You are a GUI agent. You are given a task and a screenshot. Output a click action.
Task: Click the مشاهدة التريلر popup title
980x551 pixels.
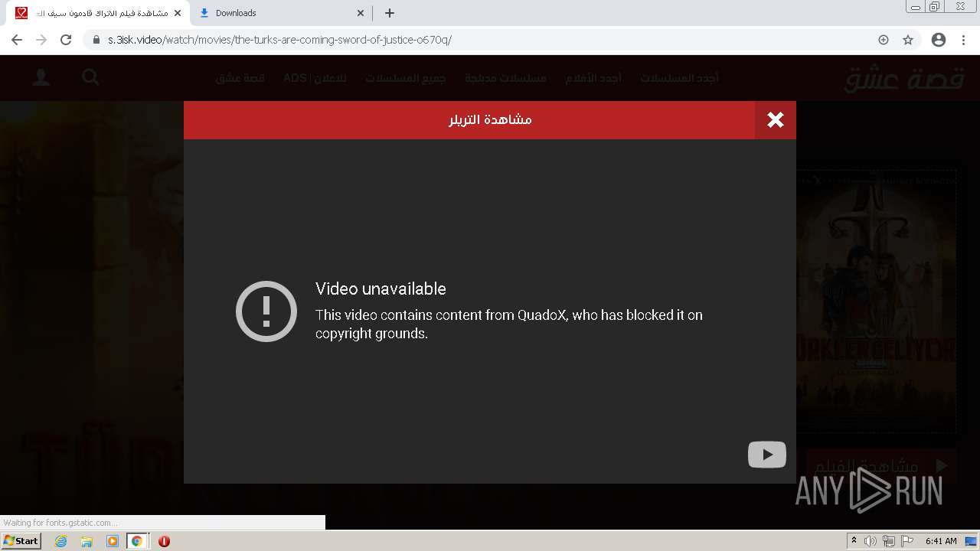coord(490,119)
